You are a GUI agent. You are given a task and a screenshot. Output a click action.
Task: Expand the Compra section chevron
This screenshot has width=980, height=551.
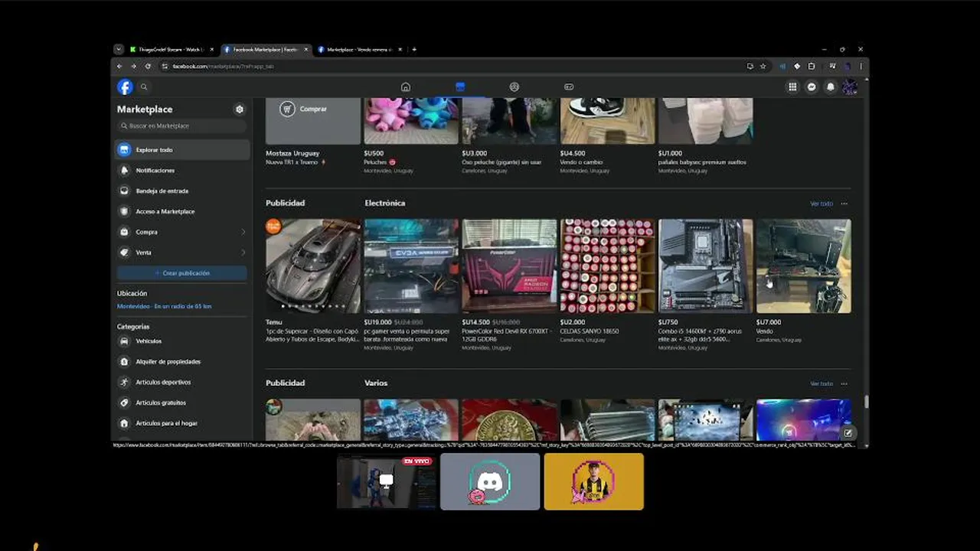243,232
